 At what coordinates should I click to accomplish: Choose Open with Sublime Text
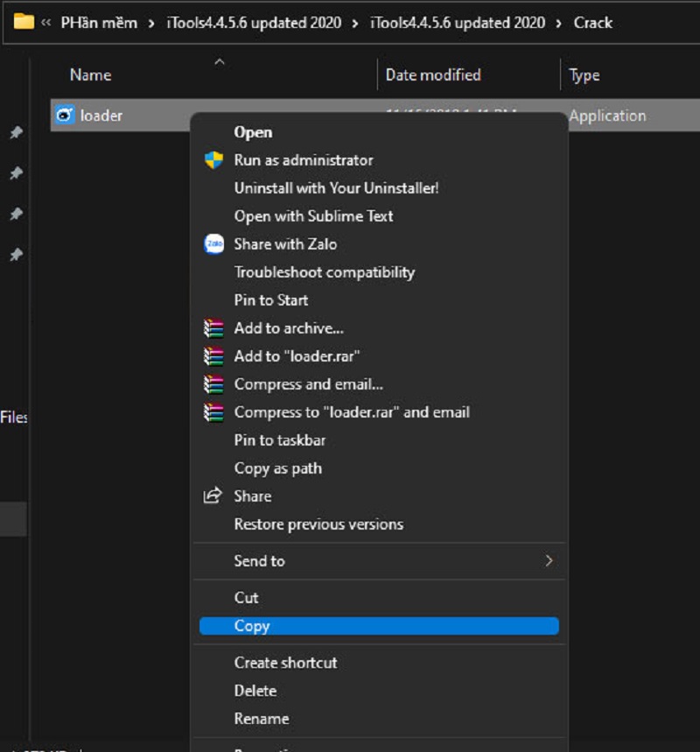313,216
